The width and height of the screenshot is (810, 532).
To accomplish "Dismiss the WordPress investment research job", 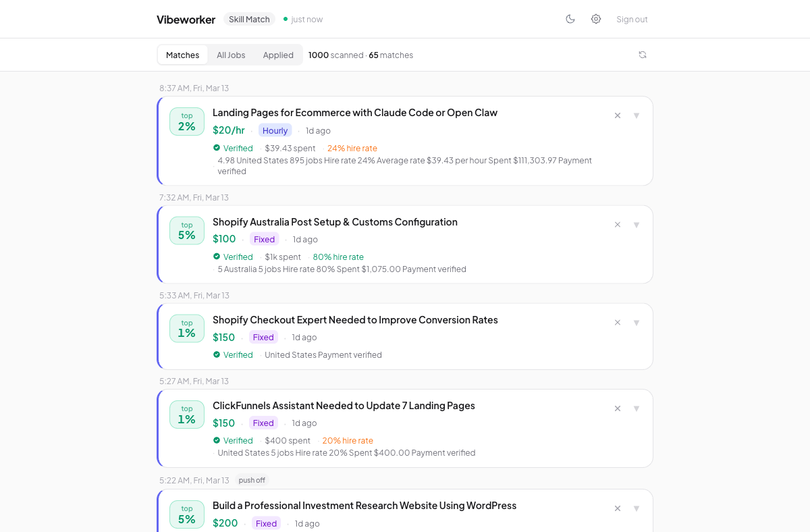I will pyautogui.click(x=617, y=508).
